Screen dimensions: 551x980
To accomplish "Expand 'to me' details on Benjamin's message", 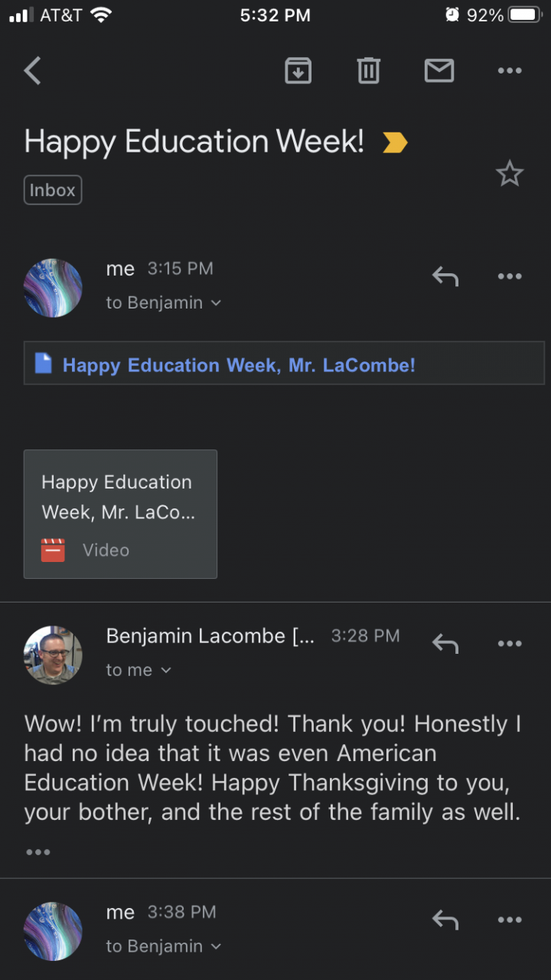I will (165, 671).
